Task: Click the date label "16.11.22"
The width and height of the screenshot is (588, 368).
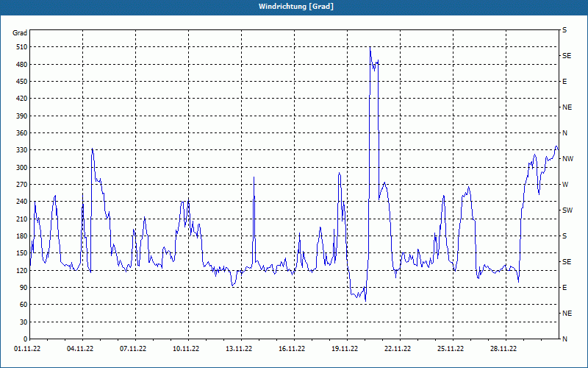Action: click(292, 349)
